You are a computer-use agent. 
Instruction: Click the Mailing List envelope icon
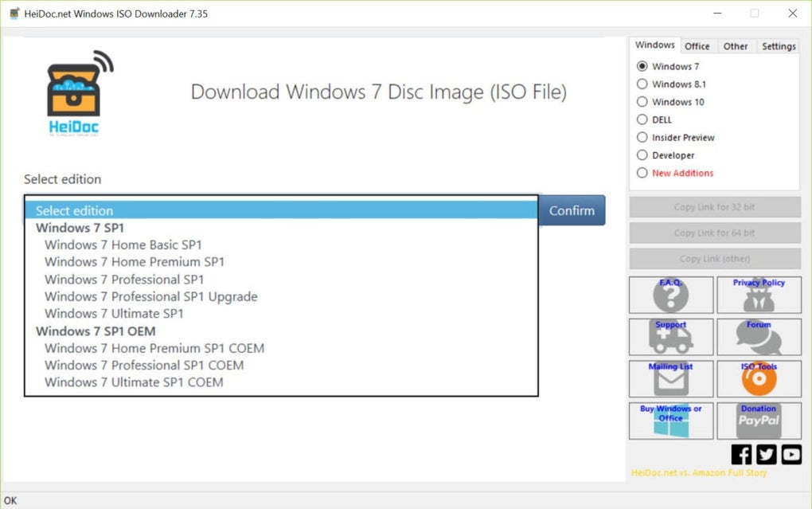pyautogui.click(x=670, y=378)
